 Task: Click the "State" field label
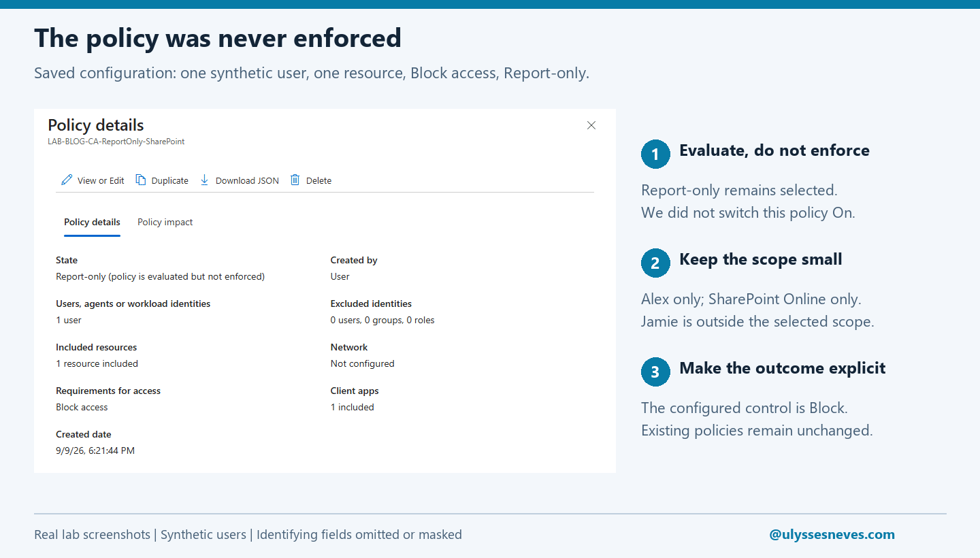coord(67,260)
